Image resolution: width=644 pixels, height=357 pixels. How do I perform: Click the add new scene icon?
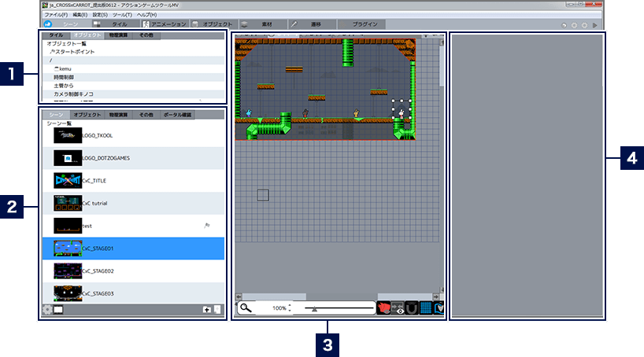point(206,310)
